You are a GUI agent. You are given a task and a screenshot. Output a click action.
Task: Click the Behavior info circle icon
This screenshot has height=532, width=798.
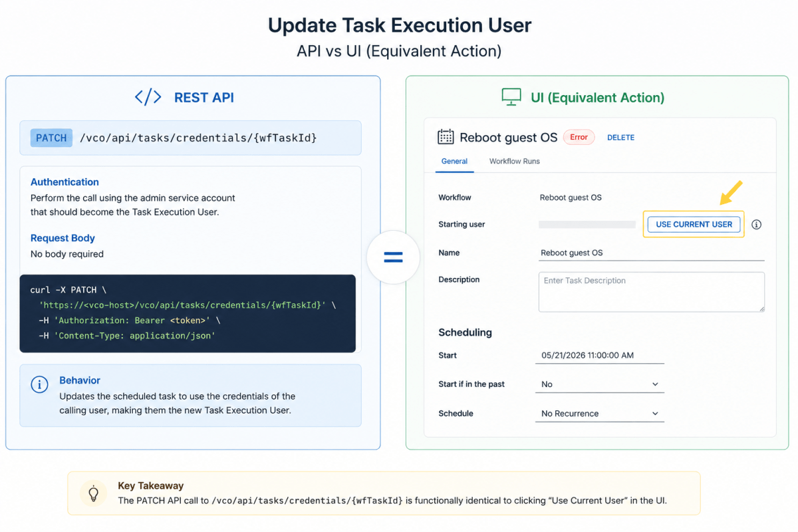[x=40, y=384]
